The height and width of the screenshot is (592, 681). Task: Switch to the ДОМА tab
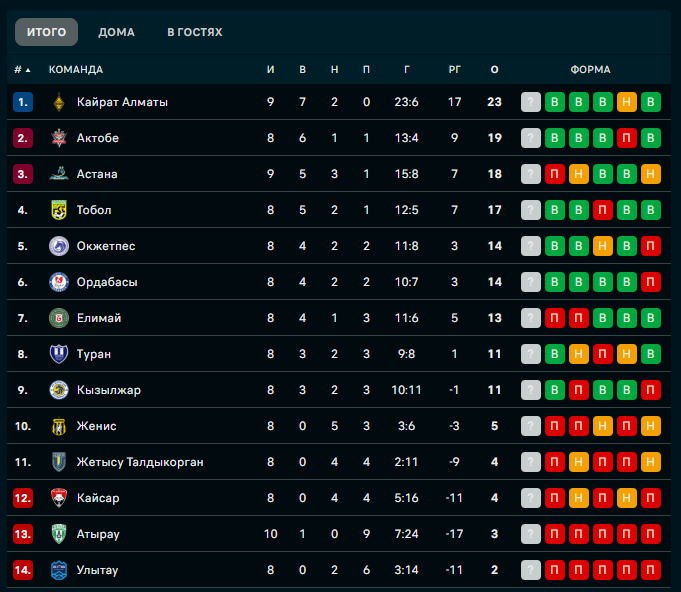pos(116,32)
